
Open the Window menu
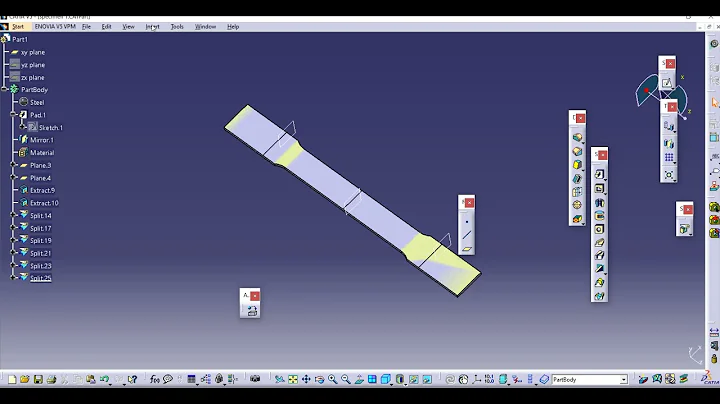click(x=205, y=27)
